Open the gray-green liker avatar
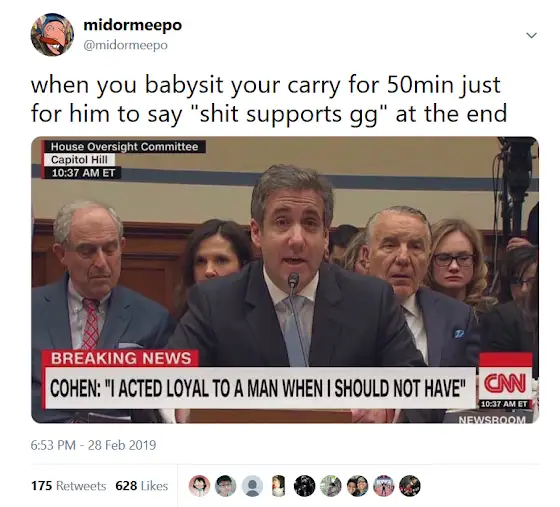Viewport: 560px width, 507px height. [331, 486]
